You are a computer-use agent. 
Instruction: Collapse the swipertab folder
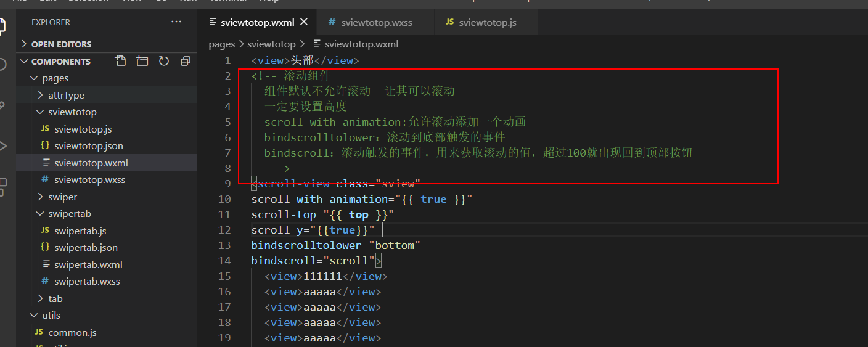pos(41,214)
